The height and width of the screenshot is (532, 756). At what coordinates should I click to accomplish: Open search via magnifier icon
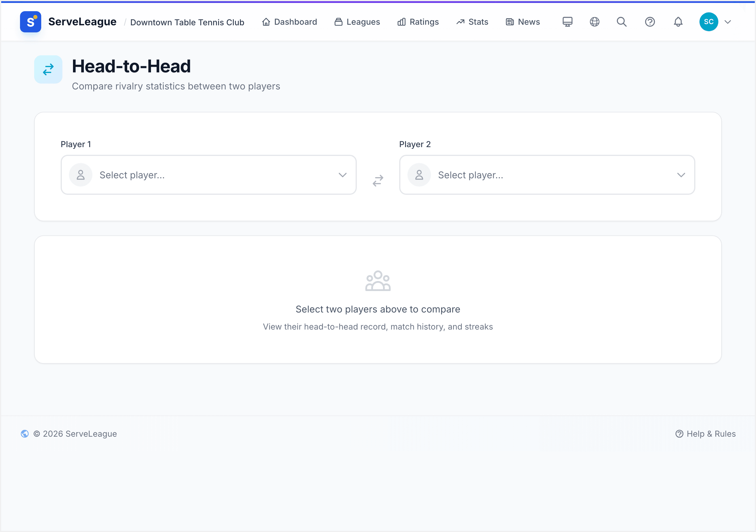pyautogui.click(x=621, y=22)
